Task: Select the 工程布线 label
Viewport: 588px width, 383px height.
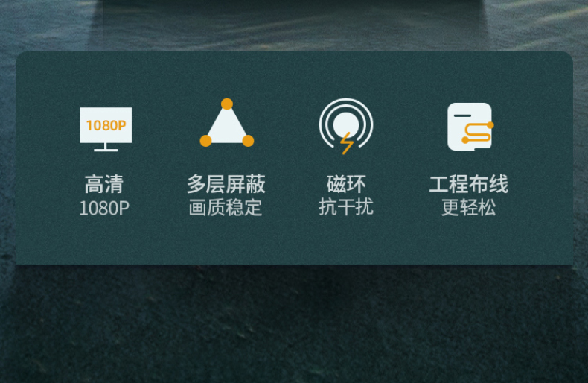Action: (x=469, y=184)
